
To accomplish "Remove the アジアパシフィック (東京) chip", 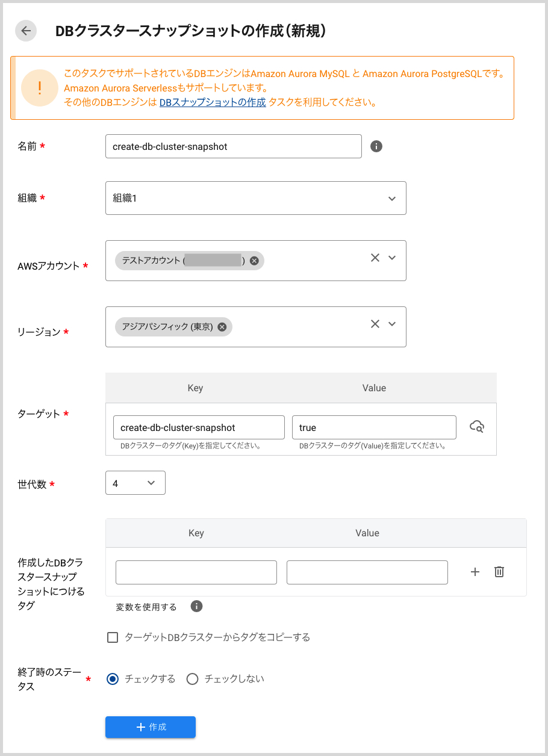I will 222,327.
